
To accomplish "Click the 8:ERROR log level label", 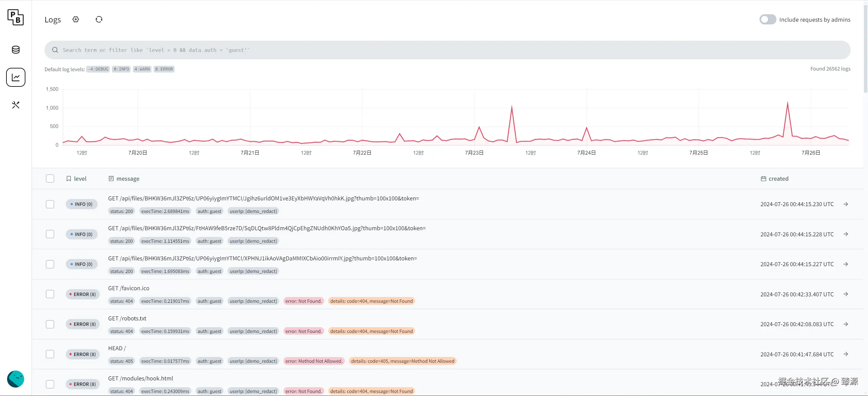I will (x=164, y=69).
